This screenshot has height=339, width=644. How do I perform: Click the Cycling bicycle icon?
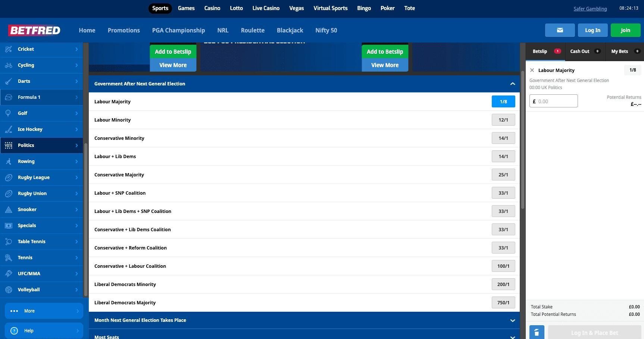(9, 65)
